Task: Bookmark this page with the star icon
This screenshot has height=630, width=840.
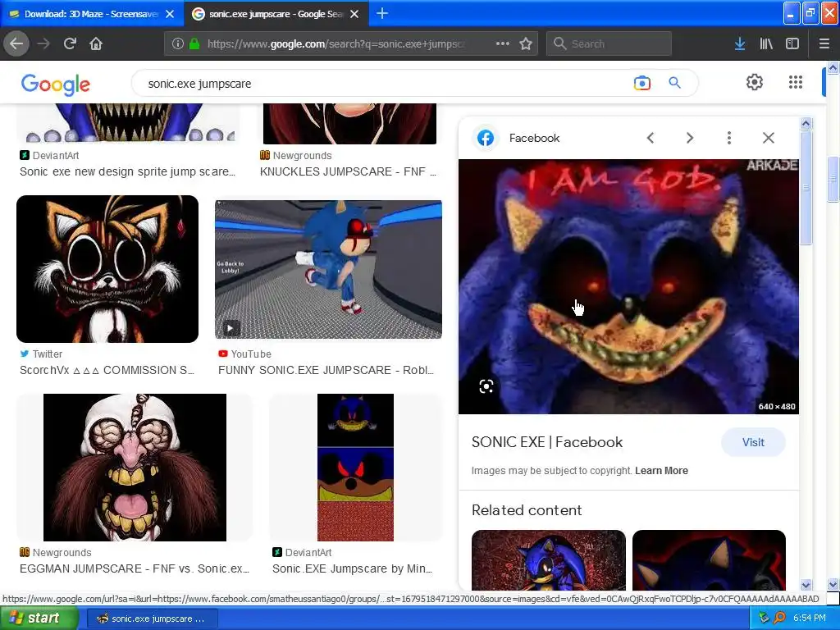Action: click(x=526, y=43)
